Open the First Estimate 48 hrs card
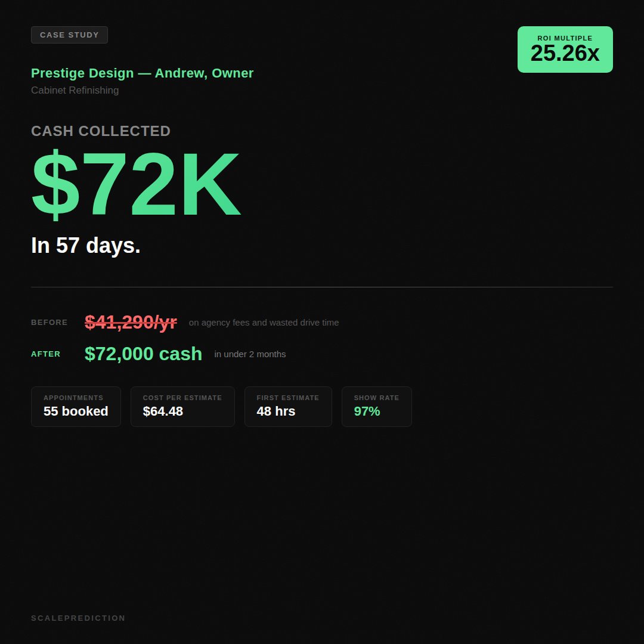The image size is (644, 644). point(288,407)
